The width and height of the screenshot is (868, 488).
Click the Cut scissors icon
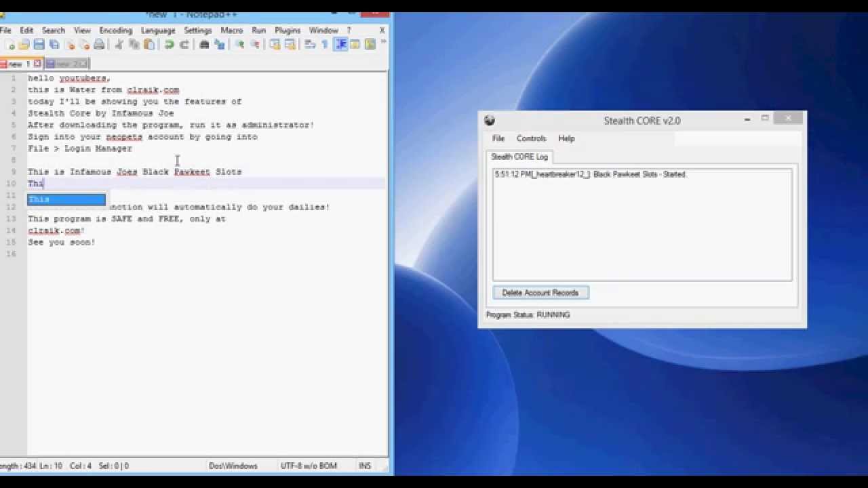tap(119, 45)
